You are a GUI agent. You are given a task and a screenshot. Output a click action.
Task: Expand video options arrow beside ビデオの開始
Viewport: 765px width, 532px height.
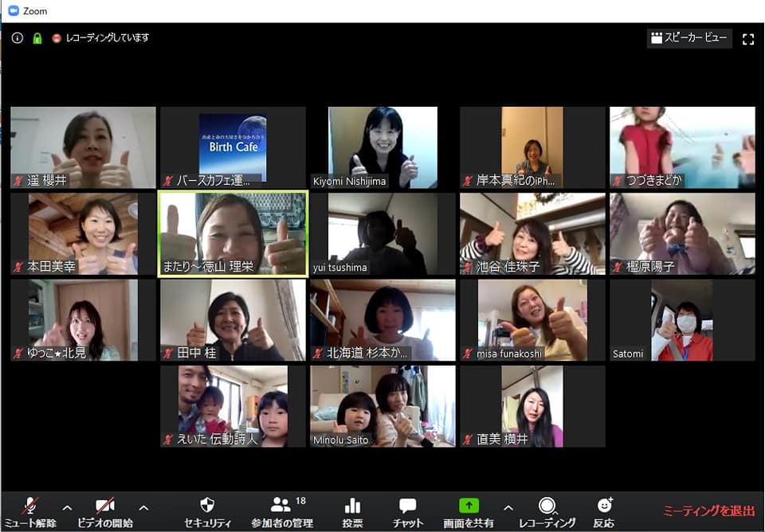pos(143,507)
